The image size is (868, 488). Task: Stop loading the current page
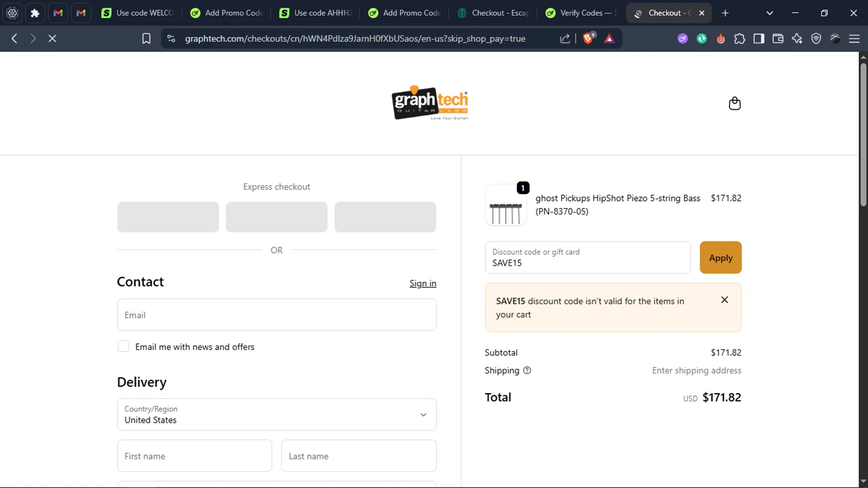click(x=52, y=38)
